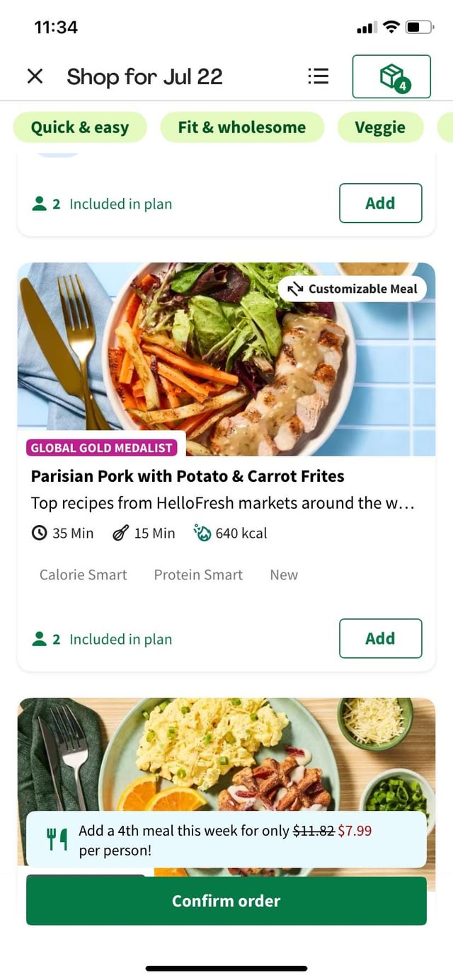The height and width of the screenshot is (980, 453).
Task: Select the Quick & easy filter
Action: [x=80, y=127]
